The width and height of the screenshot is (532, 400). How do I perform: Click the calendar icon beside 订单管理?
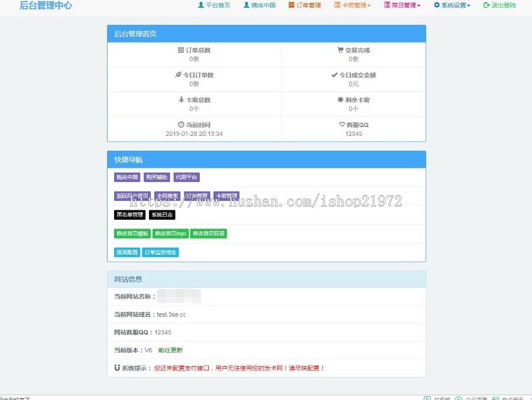click(291, 5)
